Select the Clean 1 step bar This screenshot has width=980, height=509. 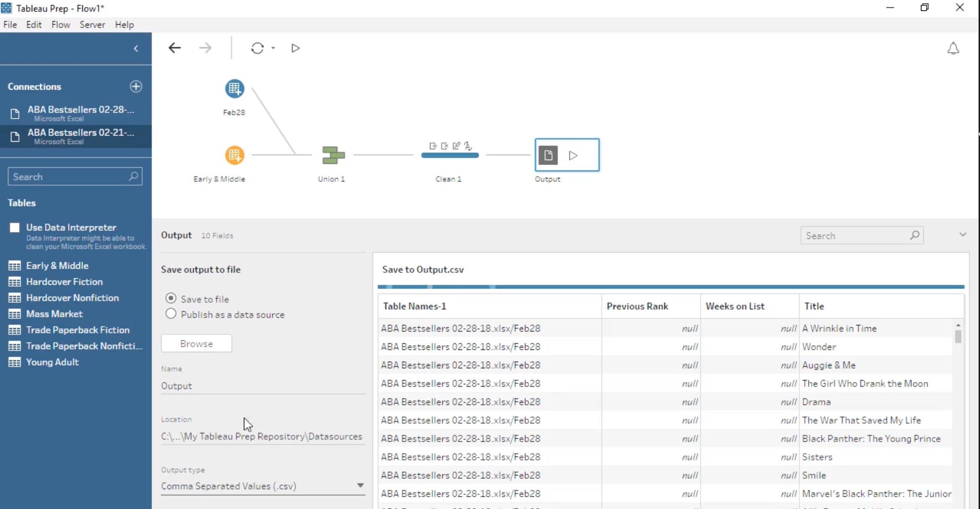[450, 155]
